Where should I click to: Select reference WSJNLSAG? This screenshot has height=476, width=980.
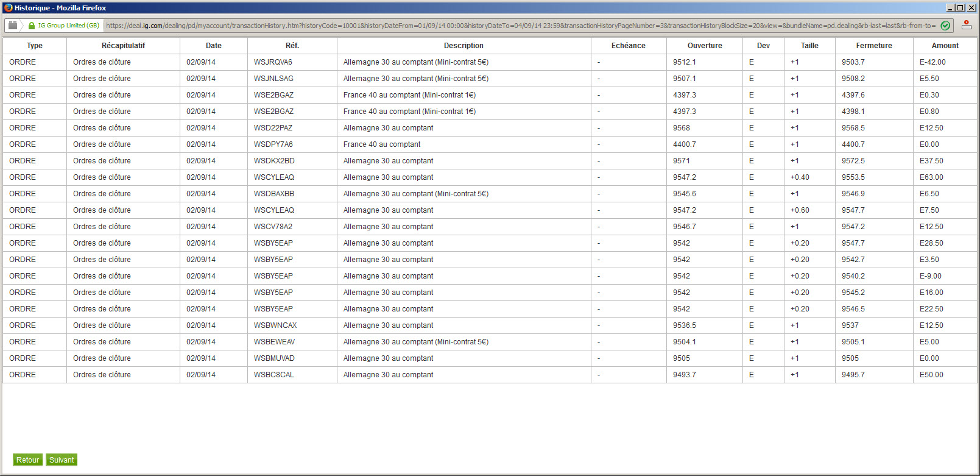pos(273,79)
